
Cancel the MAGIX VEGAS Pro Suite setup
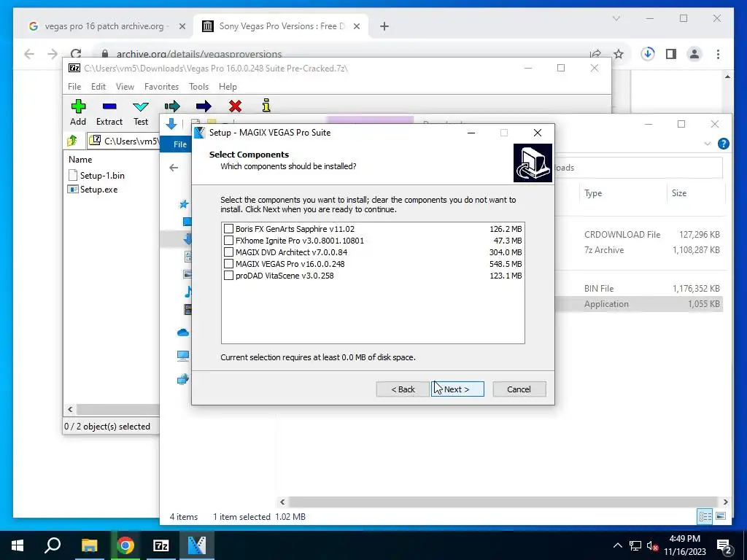pyautogui.click(x=519, y=389)
